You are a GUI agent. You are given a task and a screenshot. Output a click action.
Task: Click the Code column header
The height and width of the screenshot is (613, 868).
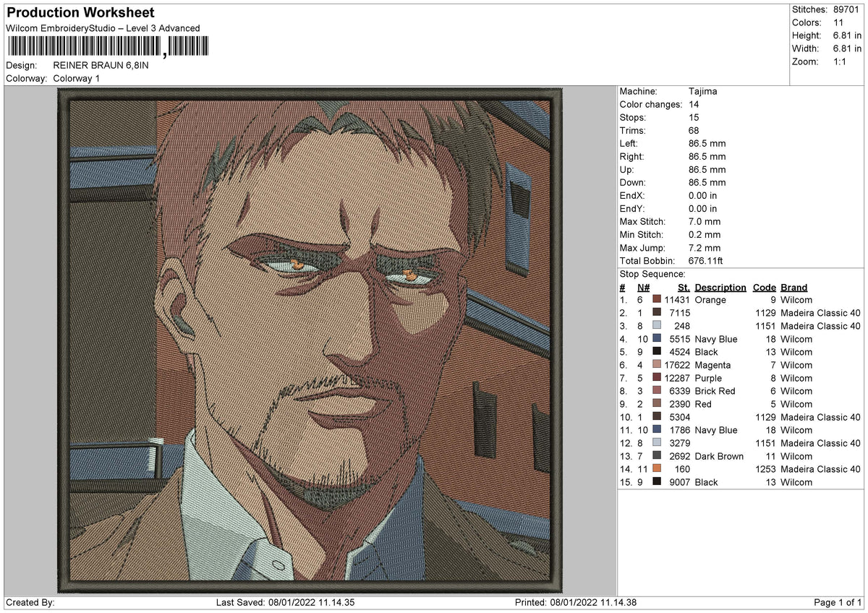765,287
